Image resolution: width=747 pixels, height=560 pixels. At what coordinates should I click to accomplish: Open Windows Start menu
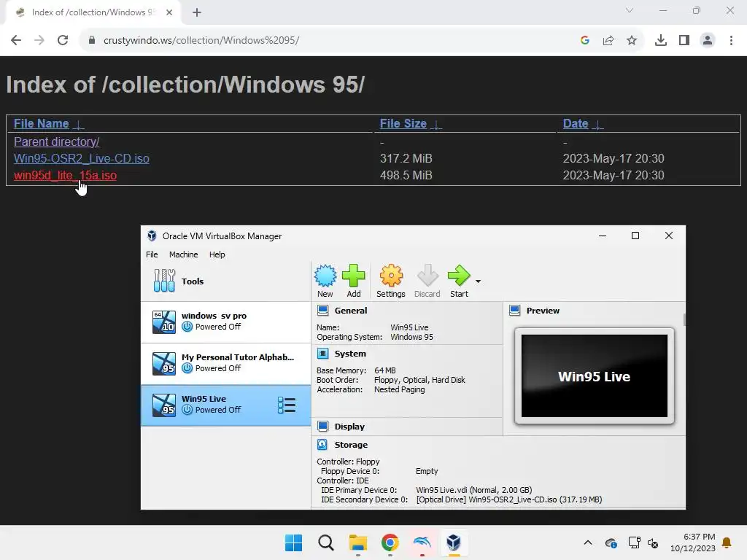293,542
